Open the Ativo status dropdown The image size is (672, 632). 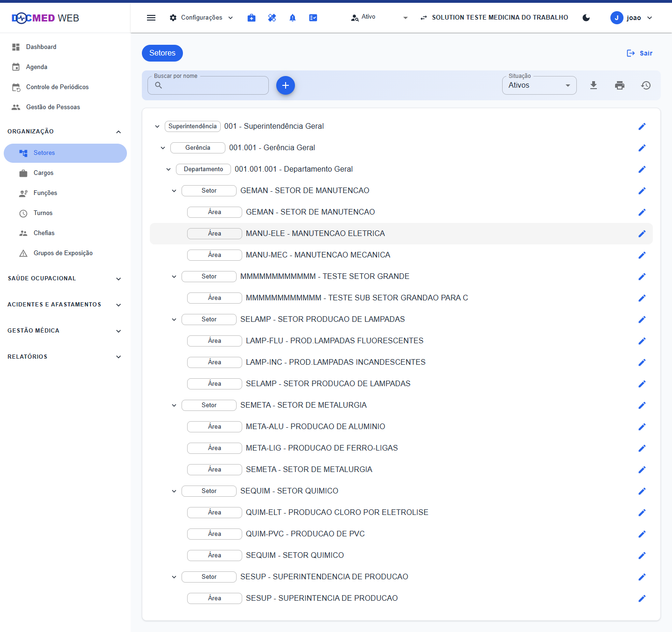coord(379,17)
